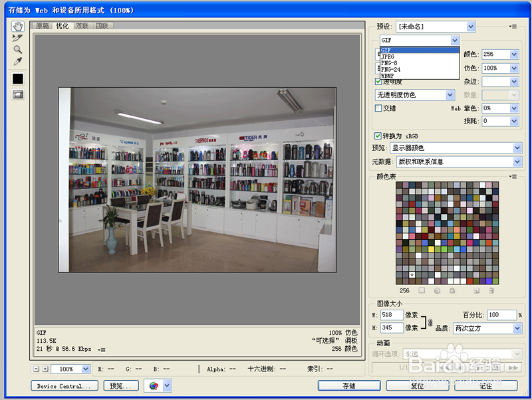Choose PNG-24 in the format list
This screenshot has width=532, height=400.
click(420, 70)
